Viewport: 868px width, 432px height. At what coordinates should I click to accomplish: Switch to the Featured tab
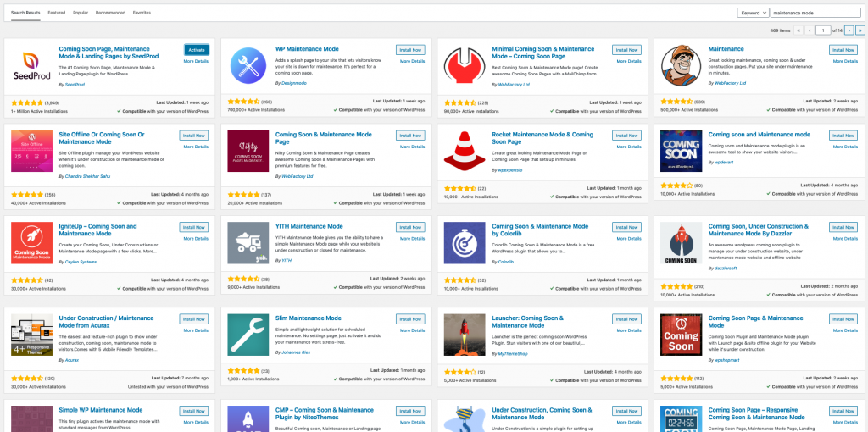56,12
